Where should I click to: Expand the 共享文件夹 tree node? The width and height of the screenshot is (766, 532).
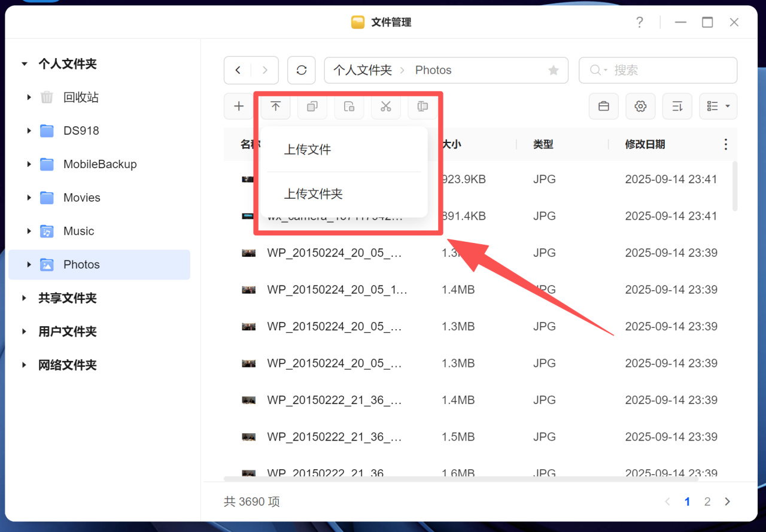[x=25, y=298]
